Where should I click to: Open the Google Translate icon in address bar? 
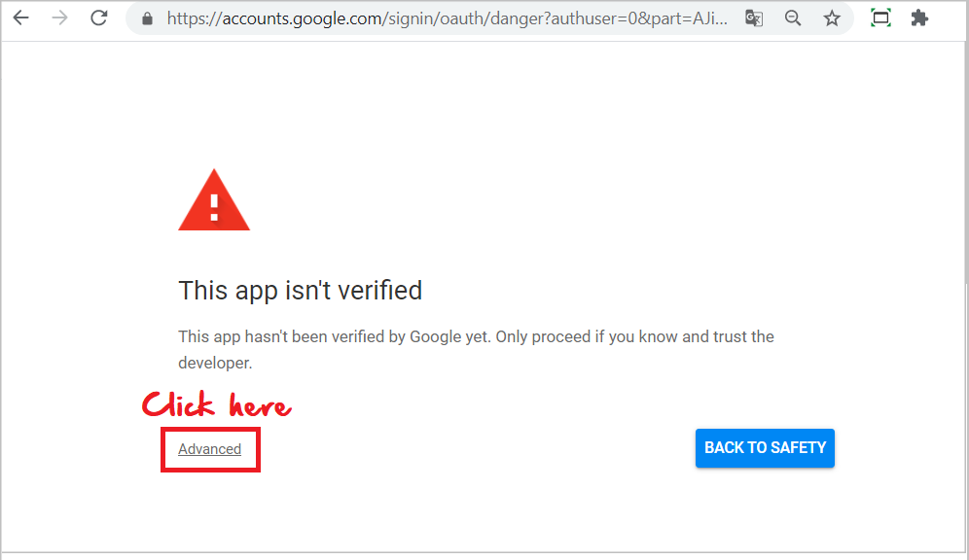[x=754, y=18]
